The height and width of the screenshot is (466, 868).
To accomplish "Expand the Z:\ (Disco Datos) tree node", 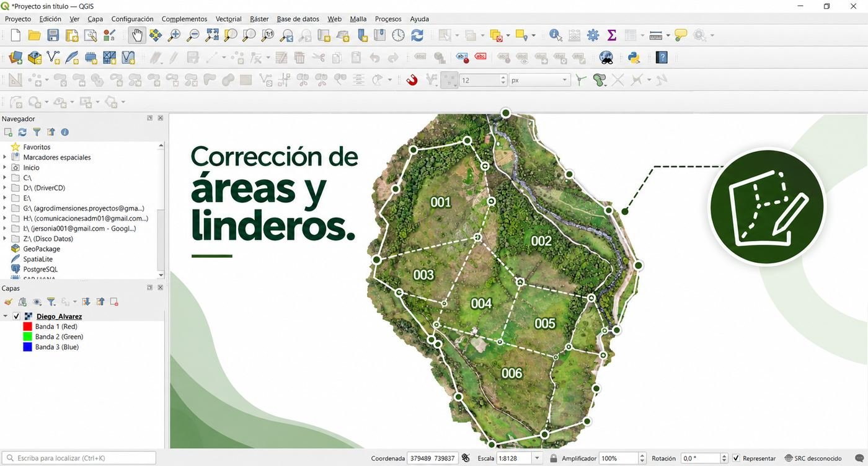I will click(x=5, y=239).
